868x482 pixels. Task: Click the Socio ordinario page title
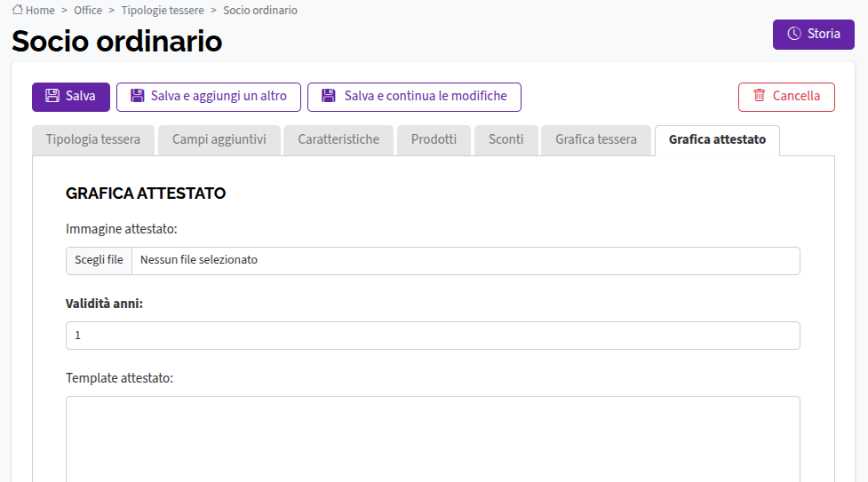116,42
